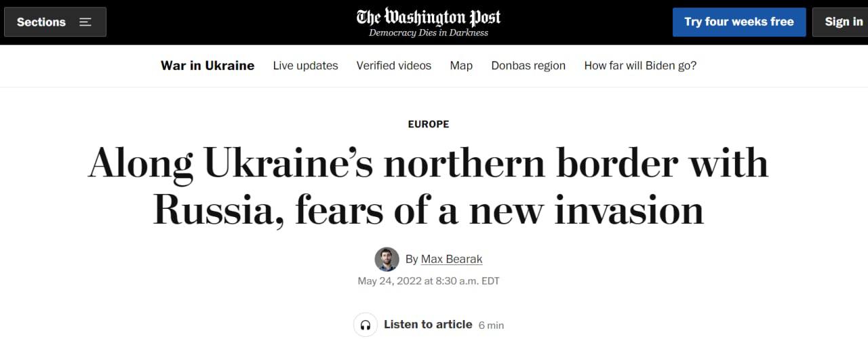Click Max Bearak's author avatar photo
The image size is (868, 339).
(x=387, y=259)
